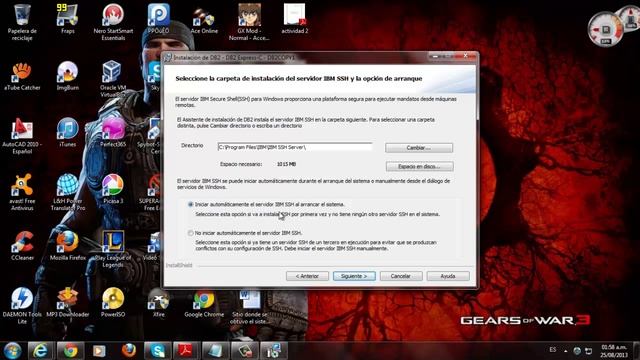Select the ImgBurn desktop icon
The image size is (640, 360).
click(x=68, y=76)
